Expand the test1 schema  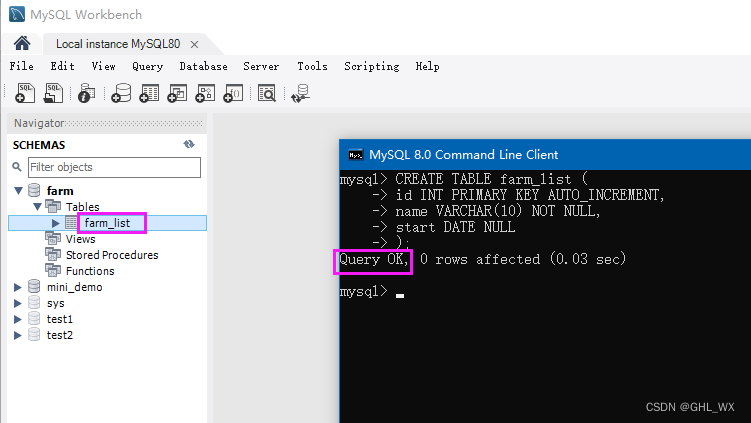tap(18, 319)
